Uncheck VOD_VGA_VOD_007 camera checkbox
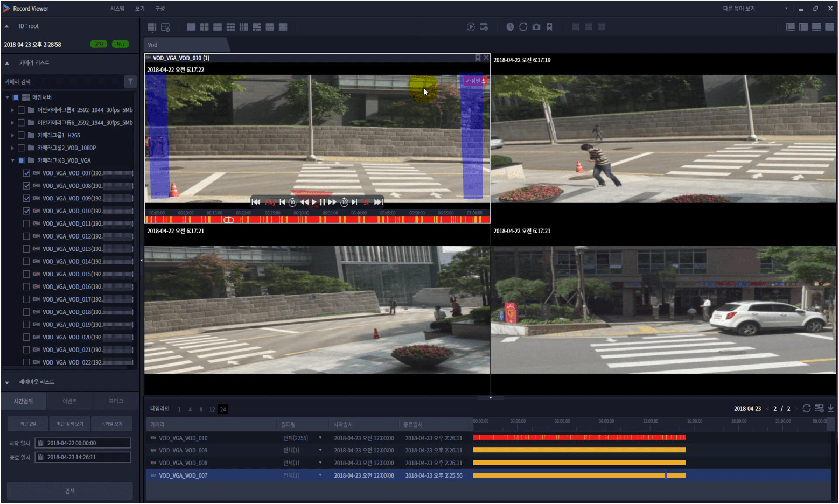 [26, 173]
